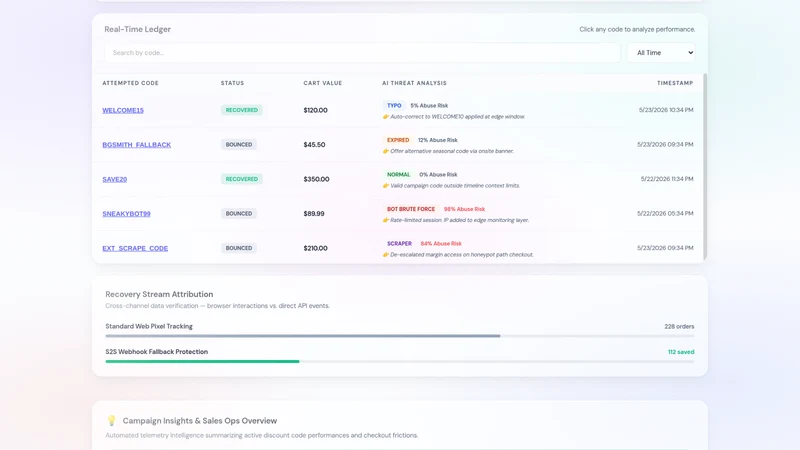Viewport: 800px width, 450px height.
Task: Click the 12% Abuse Risk label
Action: [x=438, y=140]
